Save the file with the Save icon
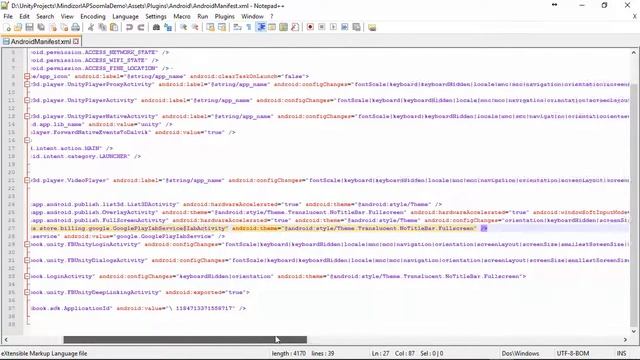Viewport: 640px width, 360px height. (29, 27)
